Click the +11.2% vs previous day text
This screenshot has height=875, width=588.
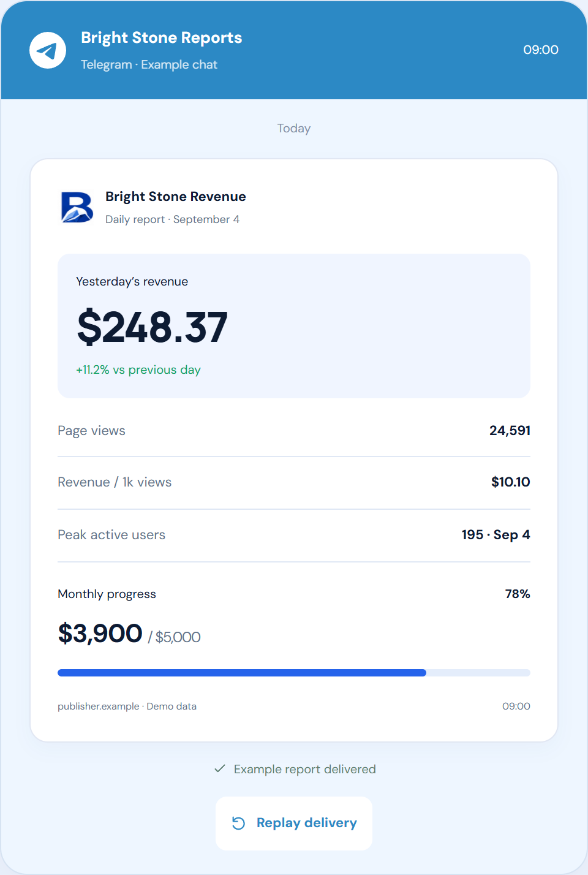pos(138,369)
